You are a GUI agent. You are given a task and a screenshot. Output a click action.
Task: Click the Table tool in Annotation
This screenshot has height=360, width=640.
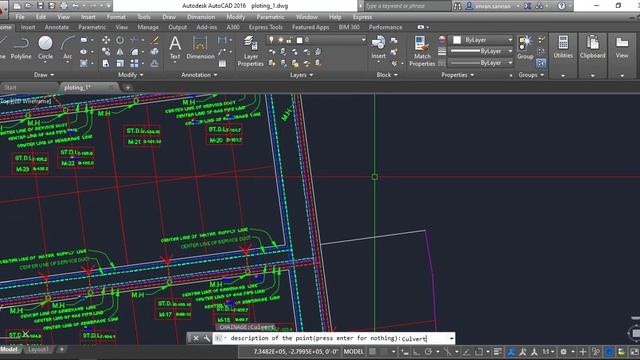pyautogui.click(x=222, y=64)
